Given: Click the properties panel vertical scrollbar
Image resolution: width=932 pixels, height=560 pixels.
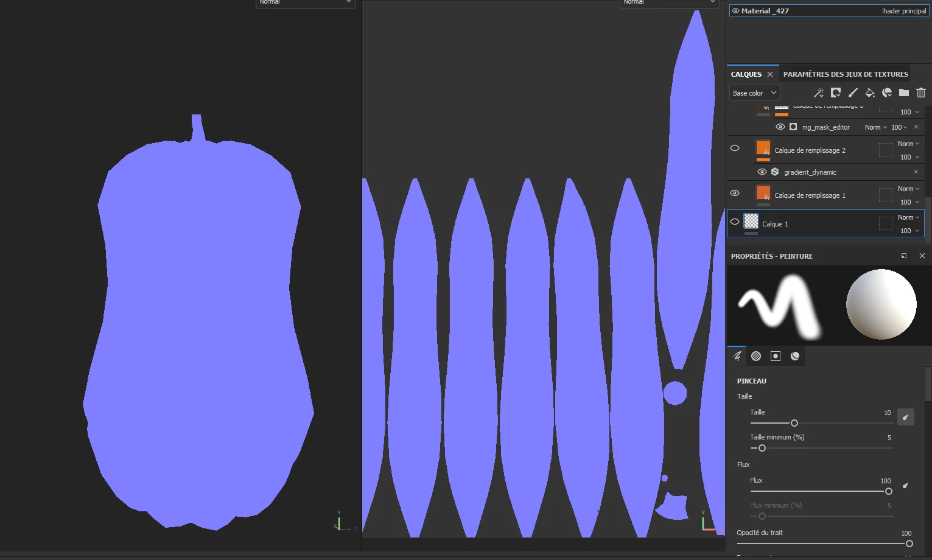Looking at the screenshot, I should pyautogui.click(x=928, y=385).
